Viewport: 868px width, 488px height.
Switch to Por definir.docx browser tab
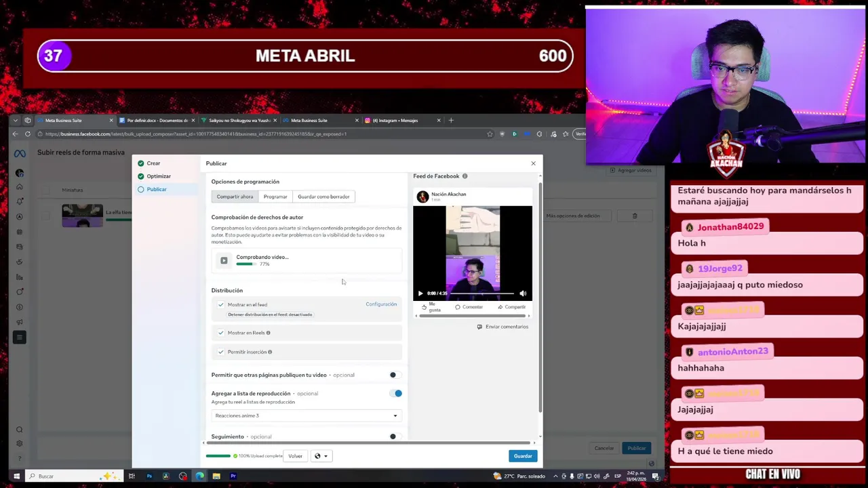[x=157, y=120]
